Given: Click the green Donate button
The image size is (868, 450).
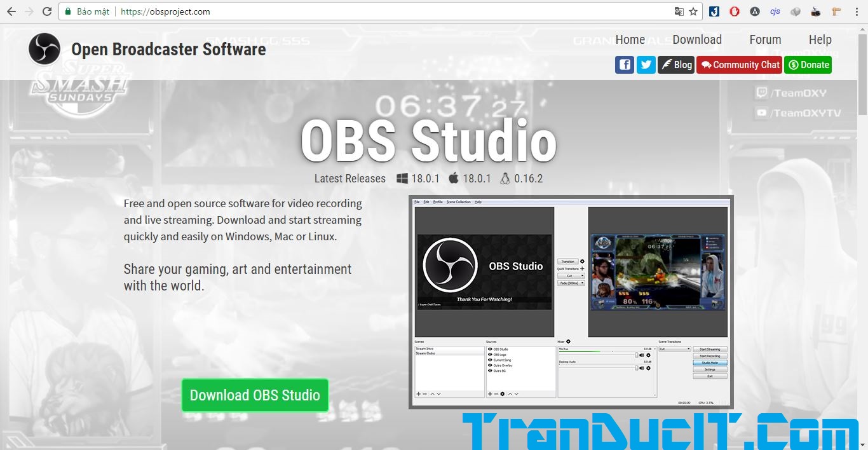Looking at the screenshot, I should (x=808, y=65).
